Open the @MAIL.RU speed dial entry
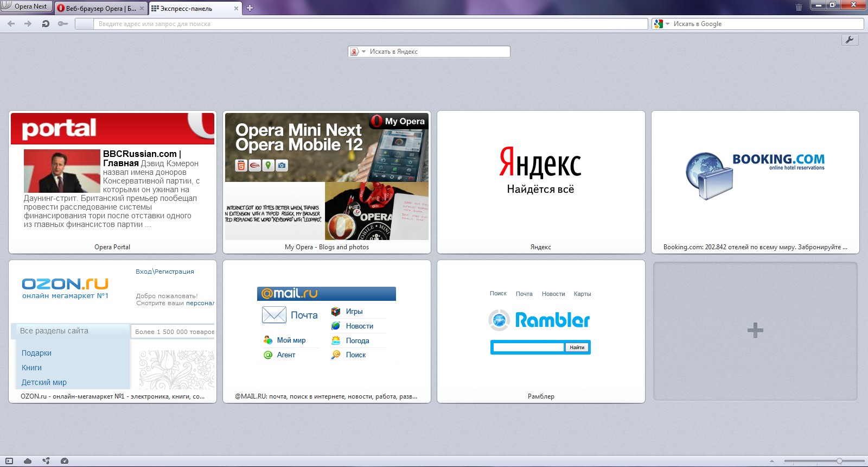Viewport: 868px width, 467px height. click(327, 331)
